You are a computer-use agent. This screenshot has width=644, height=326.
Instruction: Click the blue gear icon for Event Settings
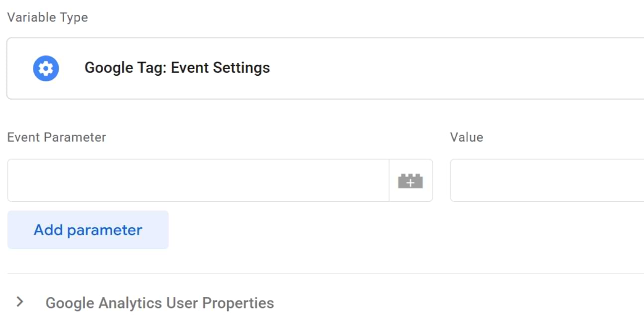pos(46,68)
